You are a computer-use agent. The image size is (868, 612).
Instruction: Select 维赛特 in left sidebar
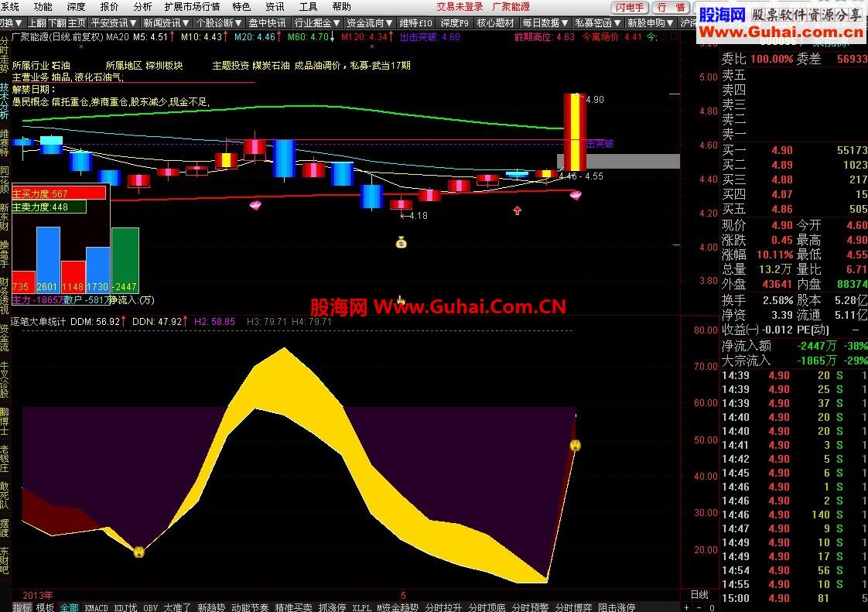[x=5, y=143]
